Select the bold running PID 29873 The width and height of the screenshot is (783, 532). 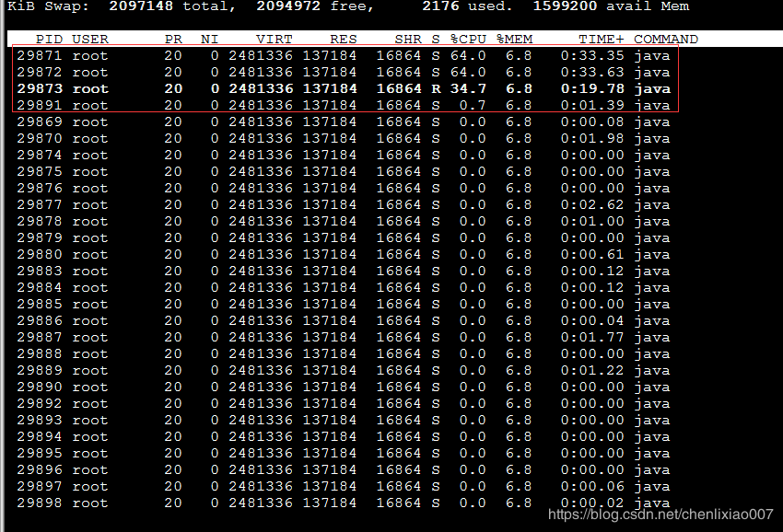coord(40,88)
